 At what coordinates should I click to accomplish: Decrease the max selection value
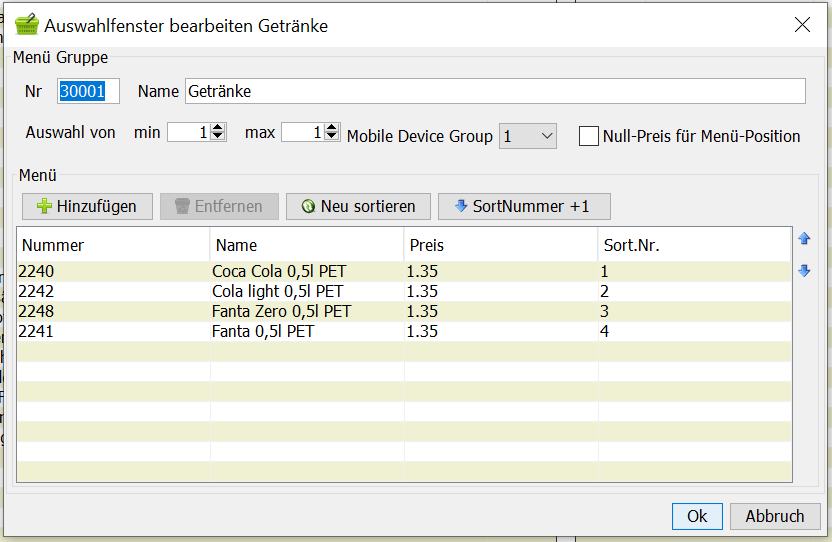332,136
